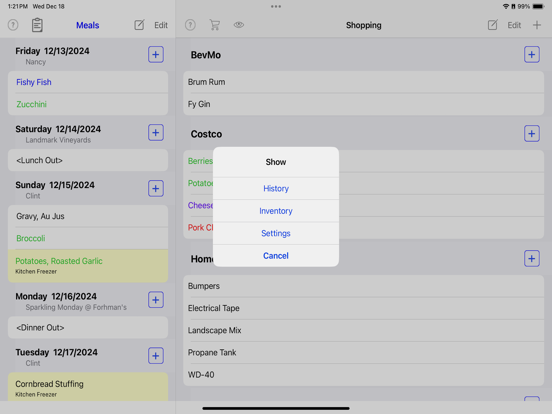
Task: Add a meal to Saturday 12/14/2024
Action: (x=156, y=133)
